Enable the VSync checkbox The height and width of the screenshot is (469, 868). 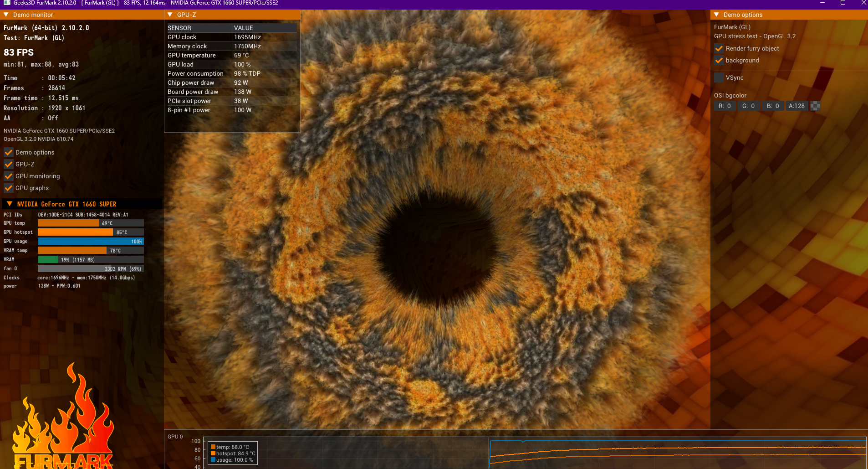click(x=719, y=77)
